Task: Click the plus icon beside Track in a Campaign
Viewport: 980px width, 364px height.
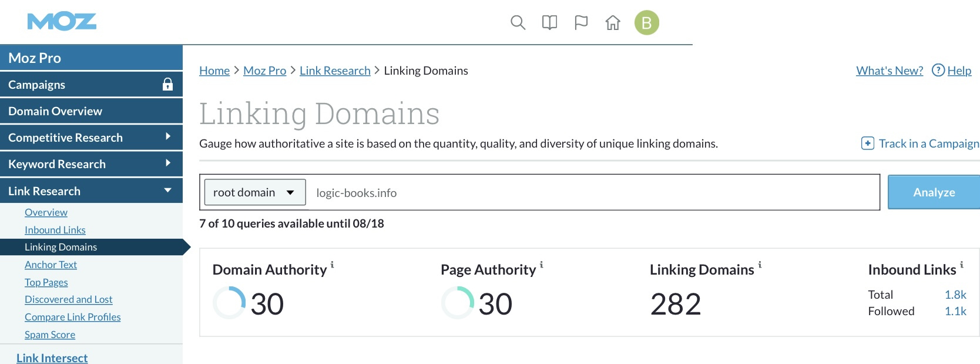Action: (868, 143)
